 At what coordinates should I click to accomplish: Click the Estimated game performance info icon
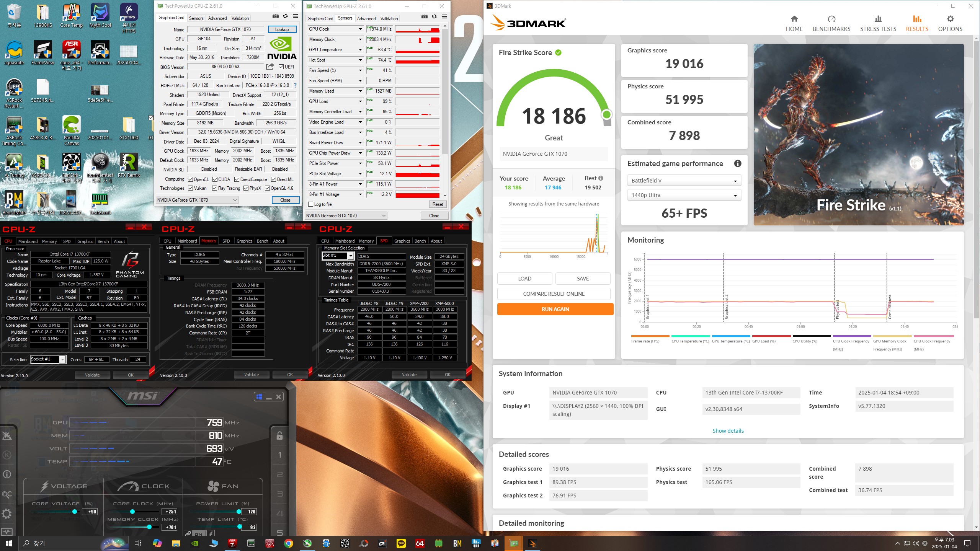737,164
